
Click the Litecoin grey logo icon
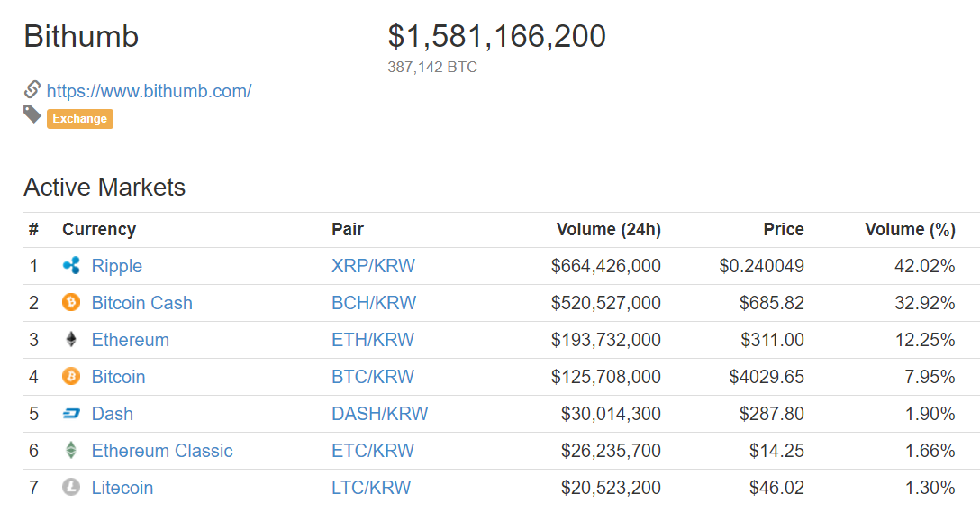point(71,487)
